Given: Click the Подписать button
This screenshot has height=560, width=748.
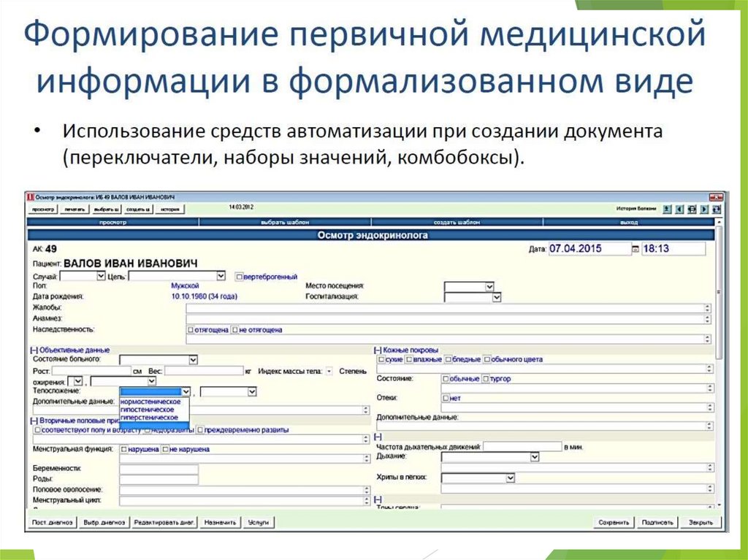Looking at the screenshot, I should pyautogui.click(x=657, y=523).
